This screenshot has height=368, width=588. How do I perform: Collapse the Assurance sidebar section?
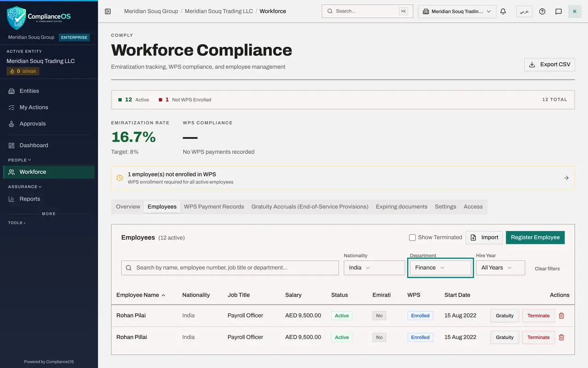[x=25, y=187]
